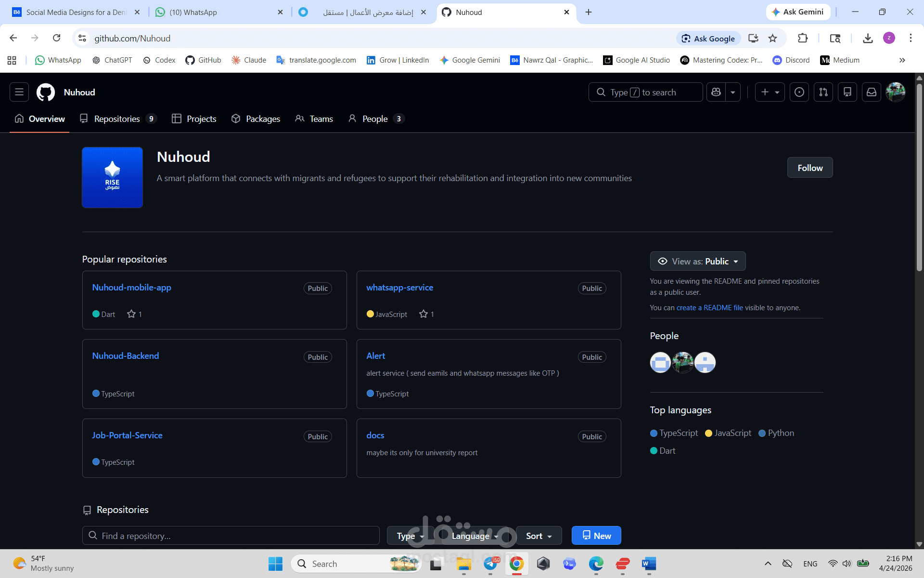Go back with the browser back arrow
Image resolution: width=924 pixels, height=578 pixels.
(13, 38)
